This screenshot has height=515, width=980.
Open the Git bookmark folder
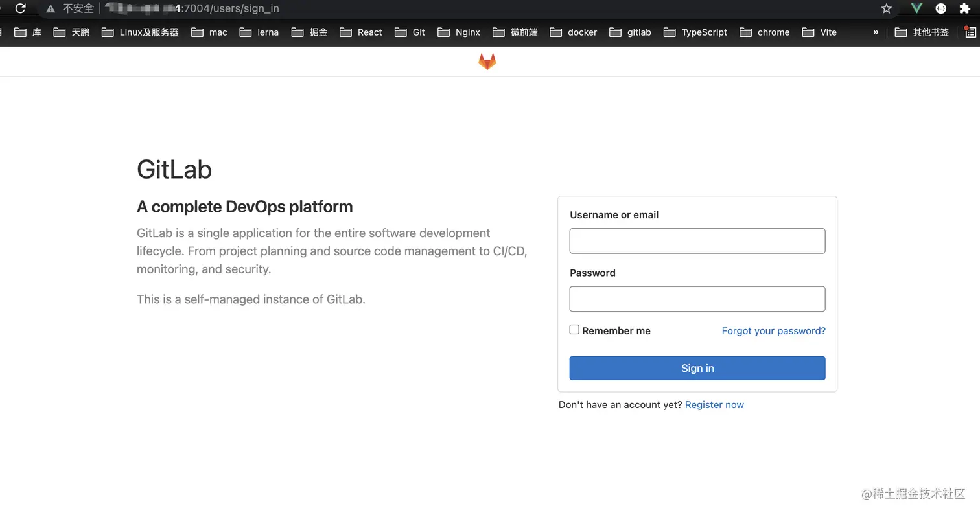(x=410, y=32)
